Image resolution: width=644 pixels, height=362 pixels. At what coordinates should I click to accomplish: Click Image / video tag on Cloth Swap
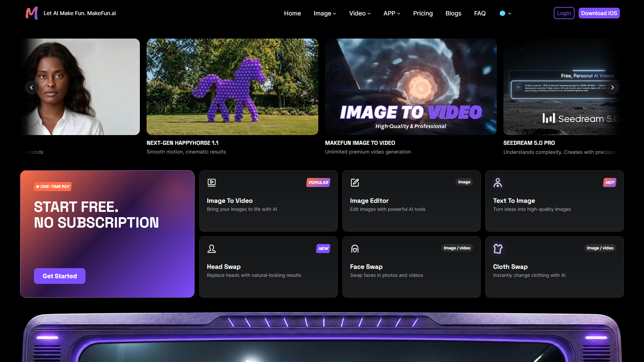(600, 248)
